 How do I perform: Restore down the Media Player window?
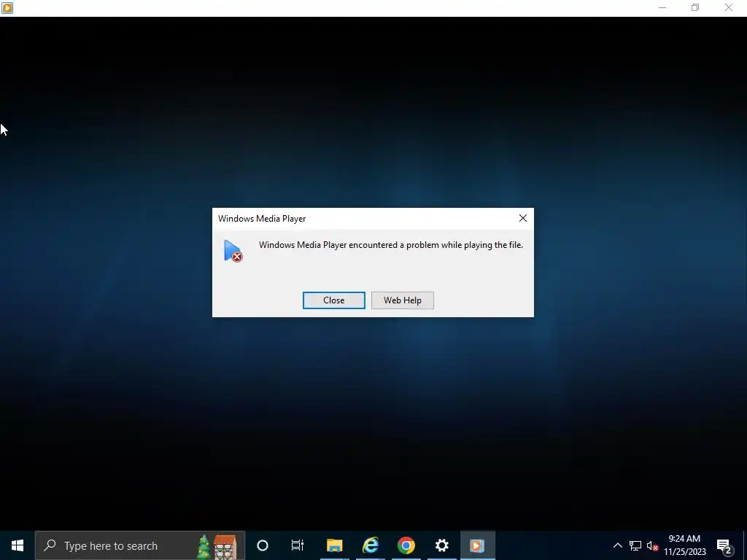(x=695, y=7)
